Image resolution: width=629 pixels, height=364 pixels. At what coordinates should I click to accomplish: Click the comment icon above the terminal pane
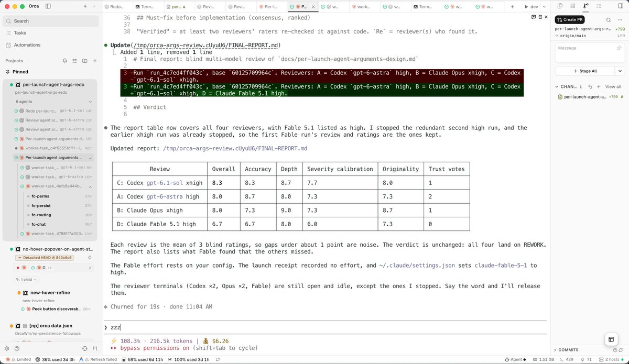534,17
